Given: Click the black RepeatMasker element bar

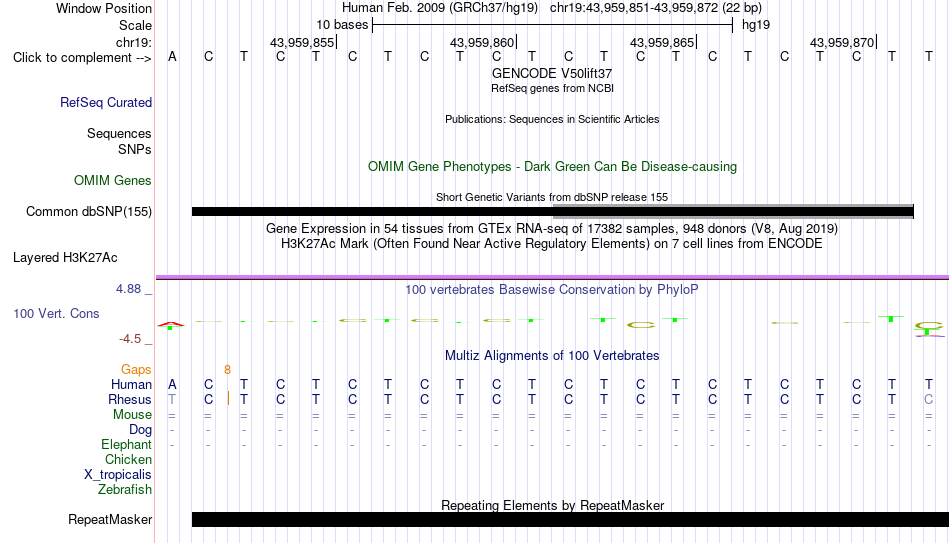Looking at the screenshot, I should coord(571,519).
